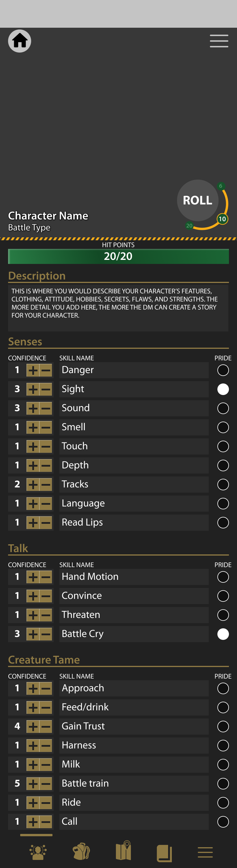This screenshot has width=237, height=868.
Task: Click the Character Name text
Action: 48,216
